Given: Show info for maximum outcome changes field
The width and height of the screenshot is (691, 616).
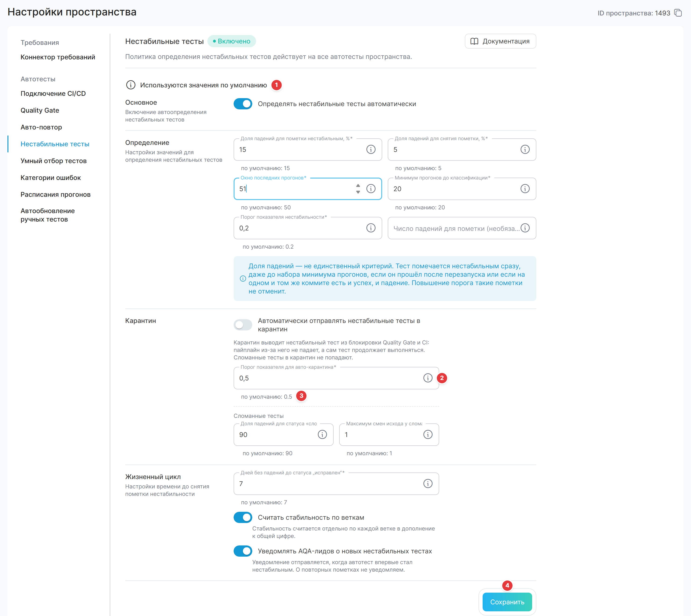Looking at the screenshot, I should 428,434.
